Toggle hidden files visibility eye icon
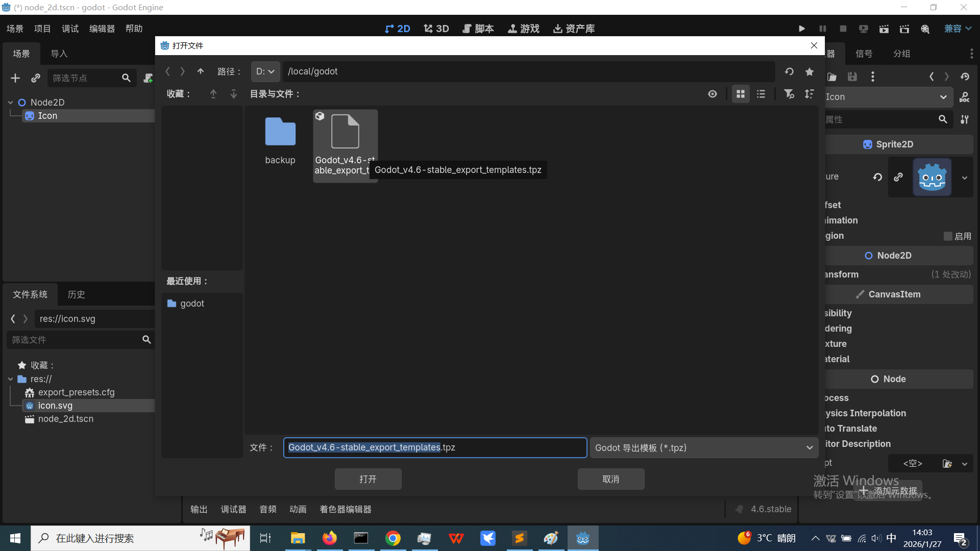980x551 pixels. pyautogui.click(x=713, y=94)
